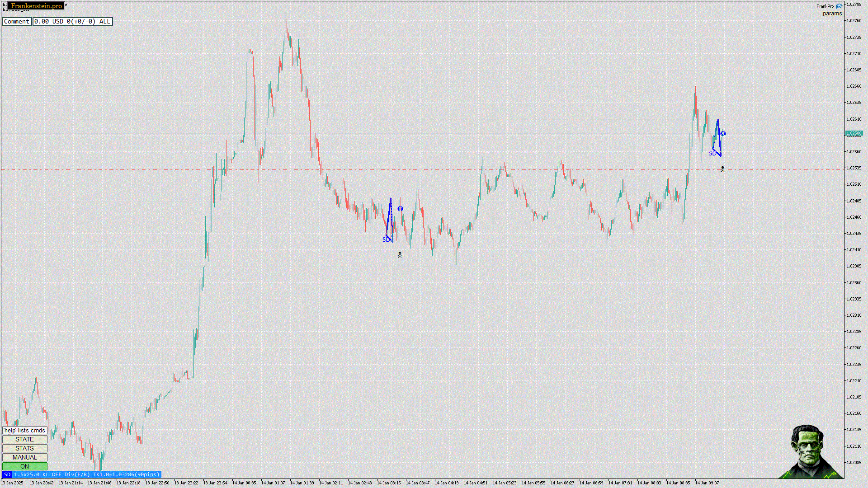Click the STATE button
The image size is (868, 488).
(25, 439)
